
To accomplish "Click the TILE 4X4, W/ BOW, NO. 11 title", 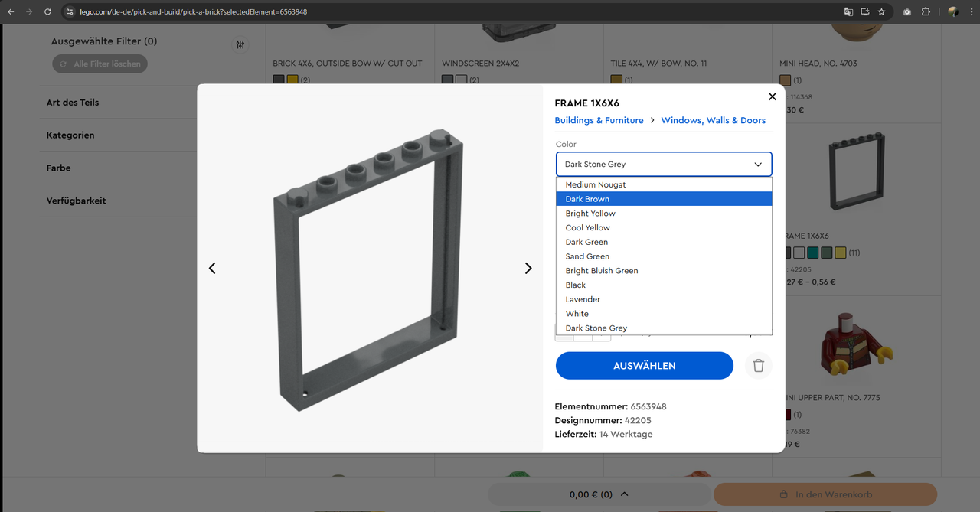I will [x=658, y=64].
